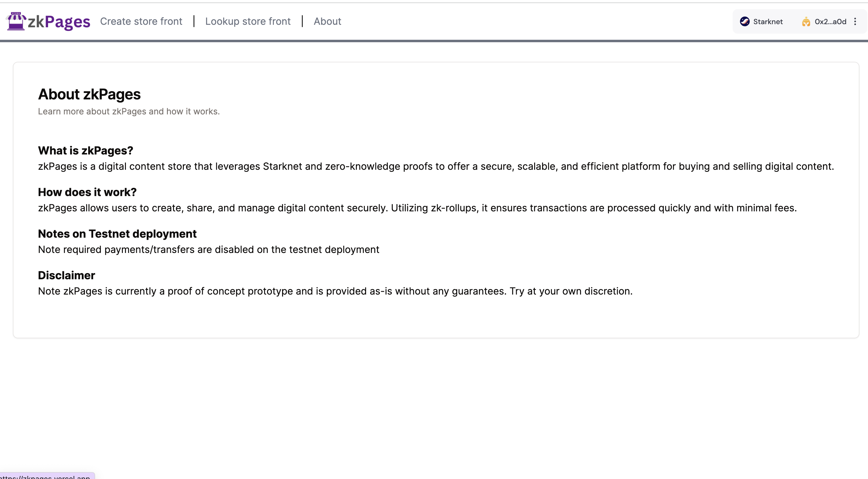This screenshot has width=868, height=479.
Task: Click the 'Learn more about zkPages' subtitle
Action: (x=129, y=111)
